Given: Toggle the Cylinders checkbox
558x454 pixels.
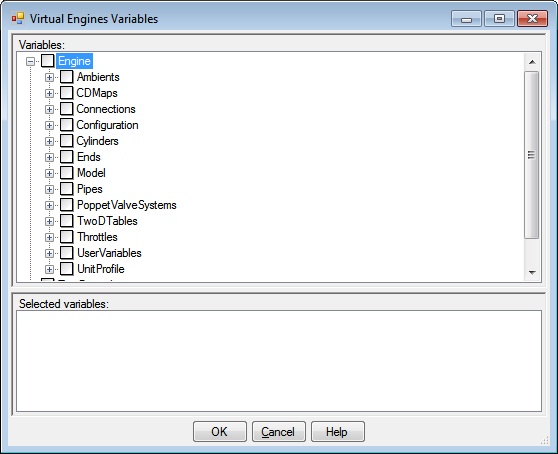Looking at the screenshot, I should pyautogui.click(x=67, y=141).
